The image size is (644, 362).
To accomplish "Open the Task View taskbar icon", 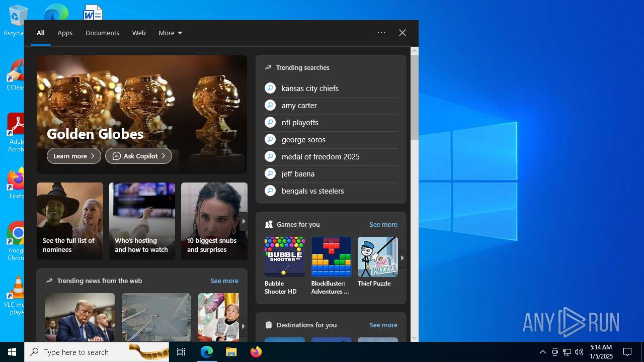I will click(181, 352).
